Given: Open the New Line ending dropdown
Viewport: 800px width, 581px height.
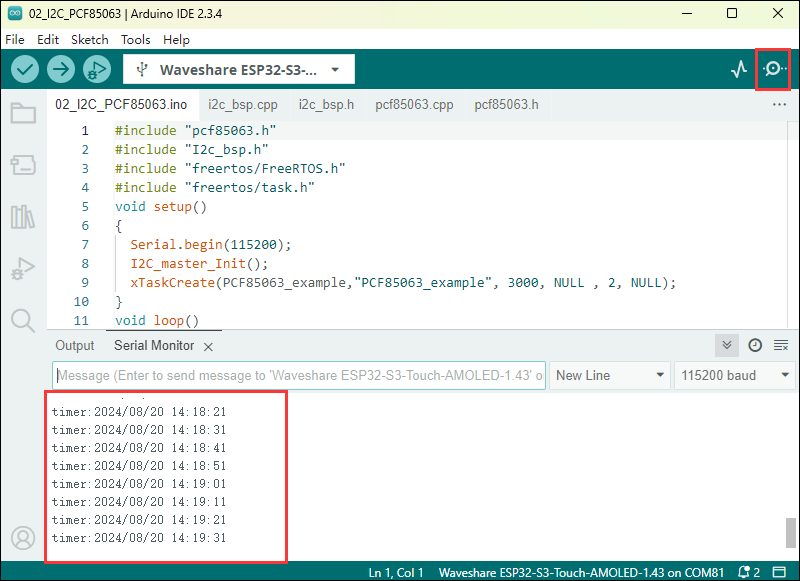Looking at the screenshot, I should coord(610,375).
